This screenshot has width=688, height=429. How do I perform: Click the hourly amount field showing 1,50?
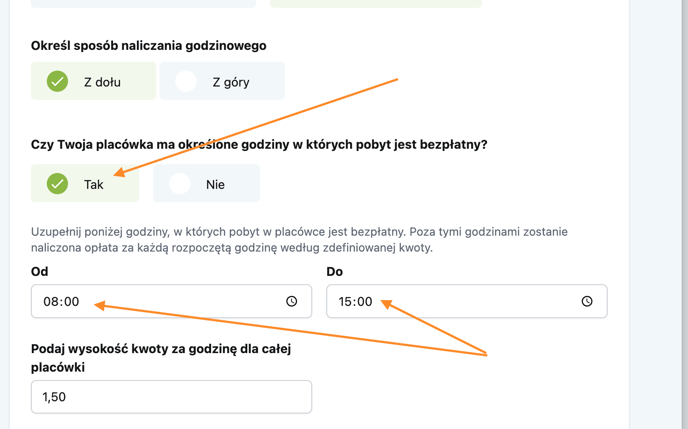pyautogui.click(x=172, y=397)
